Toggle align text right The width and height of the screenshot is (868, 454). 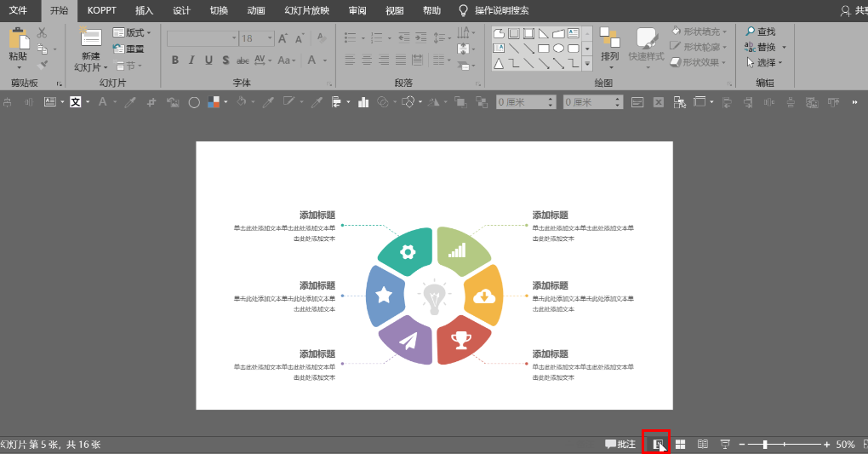tap(384, 60)
